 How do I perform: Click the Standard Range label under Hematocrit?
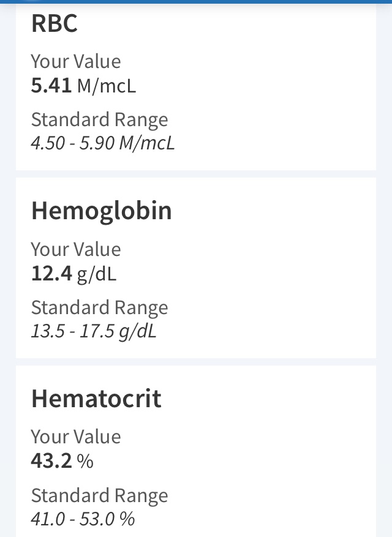99,495
